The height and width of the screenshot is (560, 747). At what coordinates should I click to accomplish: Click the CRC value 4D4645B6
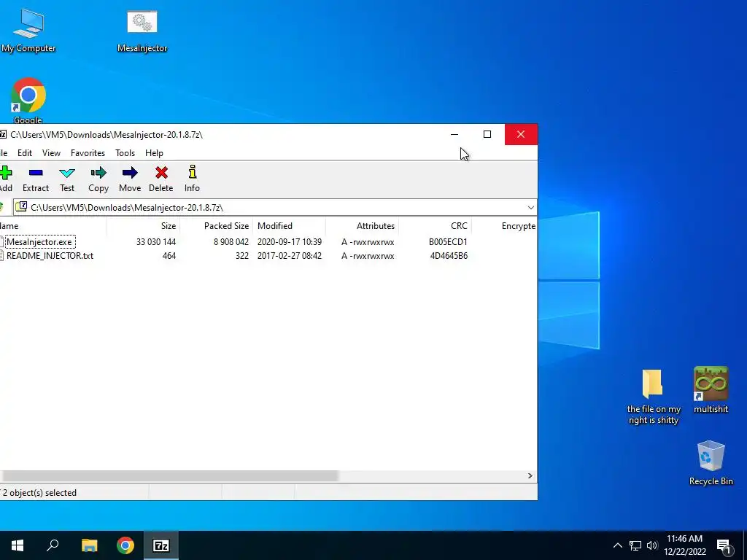pos(449,256)
